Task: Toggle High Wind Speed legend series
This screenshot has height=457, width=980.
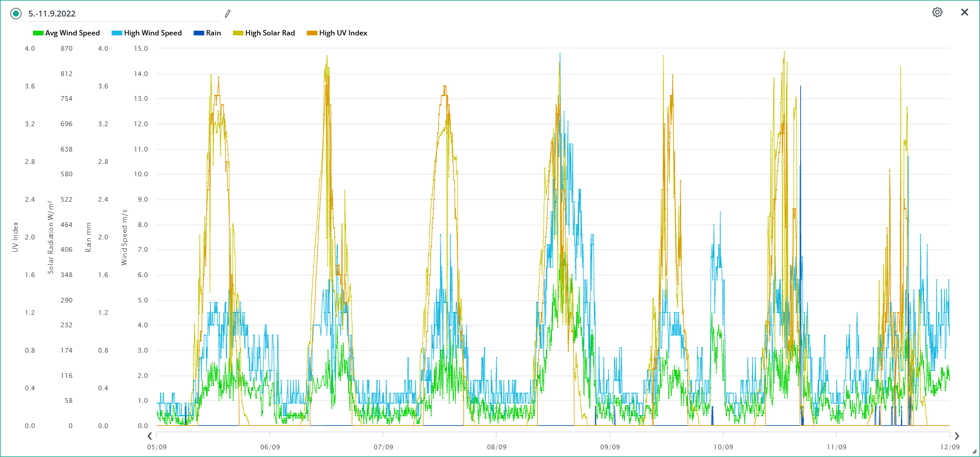Action: point(153,33)
